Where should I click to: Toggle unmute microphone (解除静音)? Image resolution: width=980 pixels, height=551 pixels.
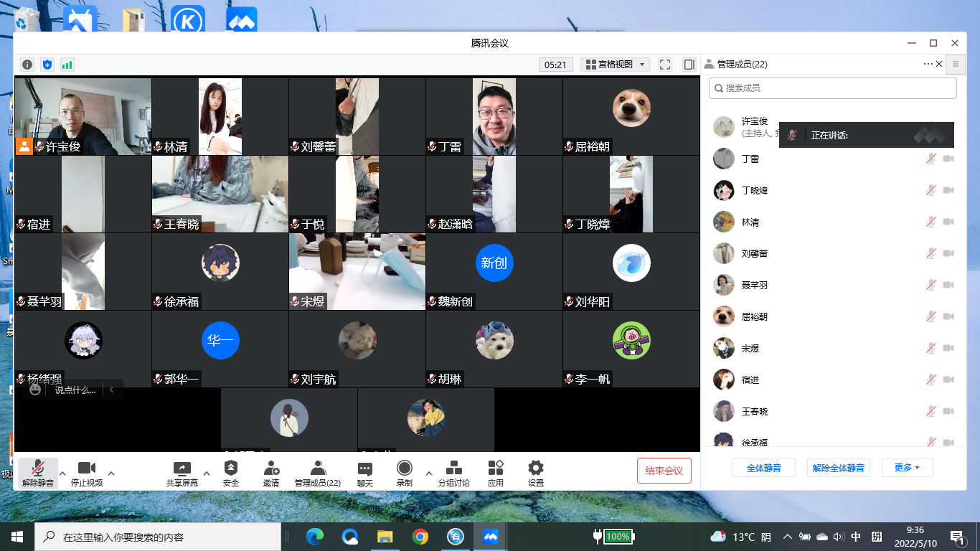(37, 474)
